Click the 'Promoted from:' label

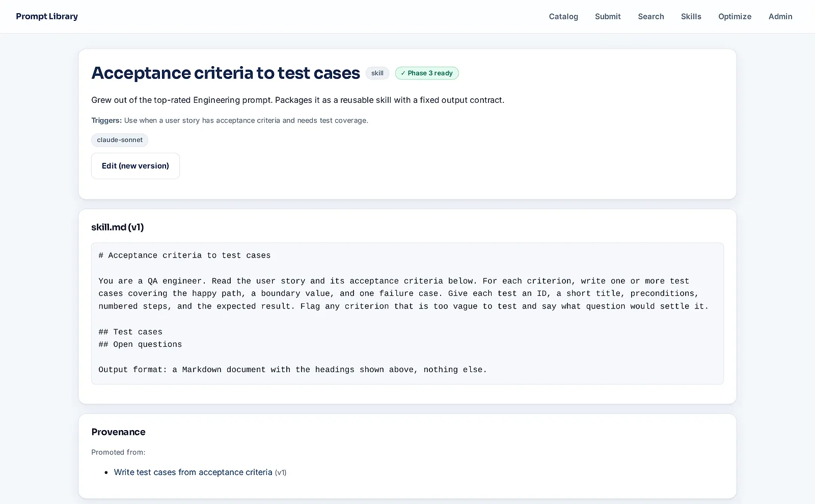pyautogui.click(x=118, y=452)
